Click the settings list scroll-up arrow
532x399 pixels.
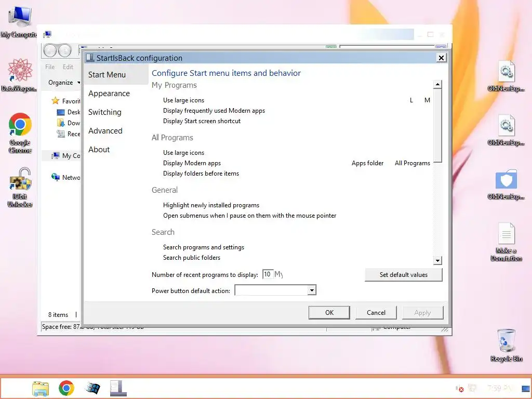click(437, 84)
